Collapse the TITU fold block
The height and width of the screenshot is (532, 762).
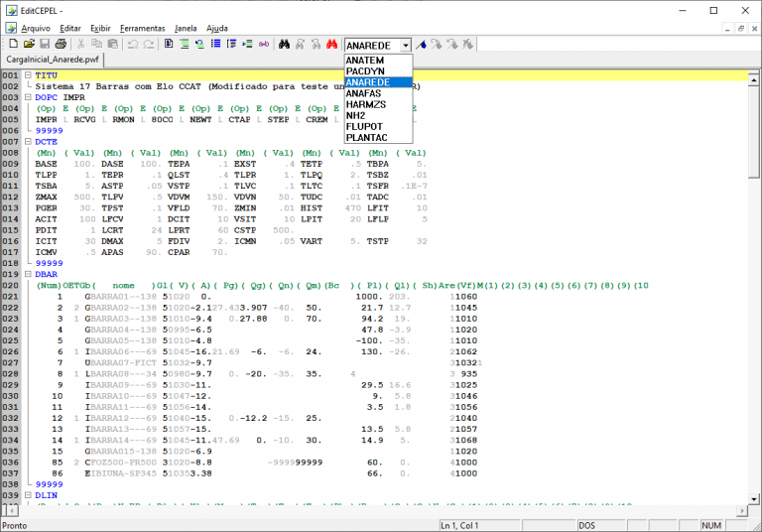click(28, 75)
